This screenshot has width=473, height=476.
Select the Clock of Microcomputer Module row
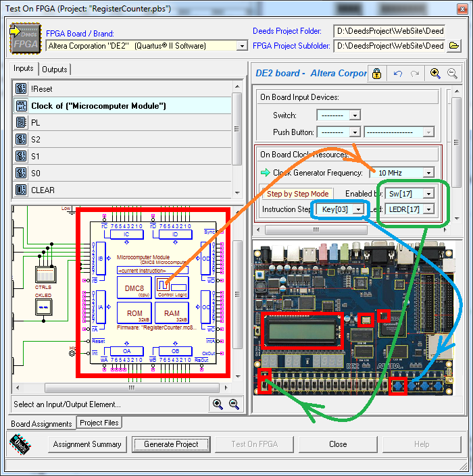pyautogui.click(x=122, y=105)
